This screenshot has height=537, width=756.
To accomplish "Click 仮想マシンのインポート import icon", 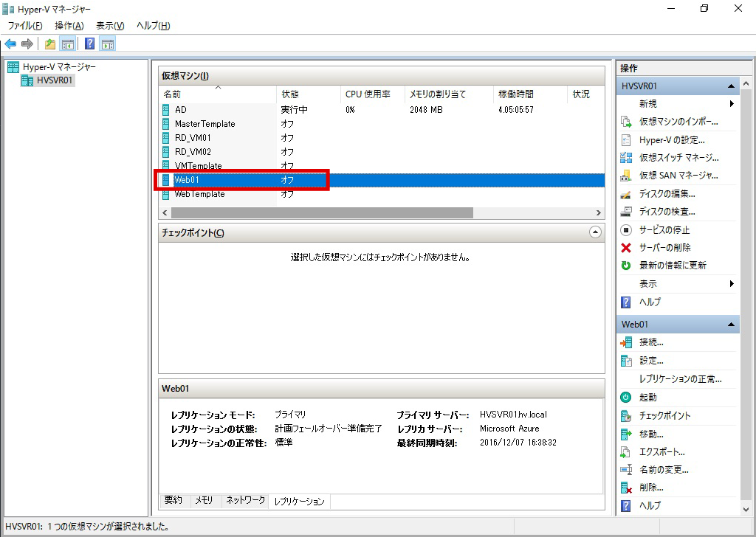I will point(626,122).
